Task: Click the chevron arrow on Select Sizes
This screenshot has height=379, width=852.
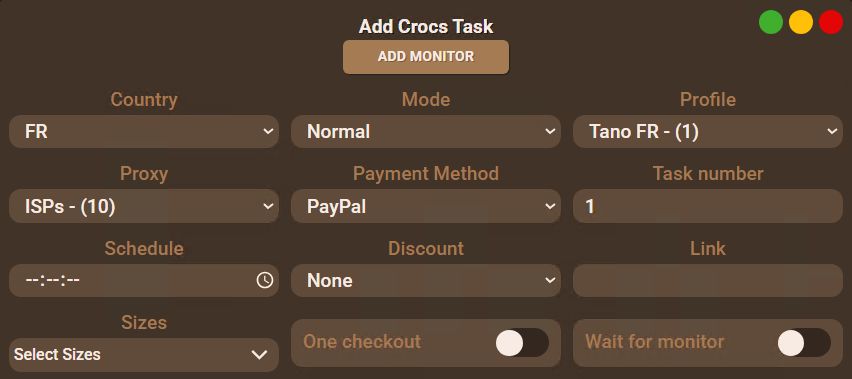Action: [x=259, y=355]
